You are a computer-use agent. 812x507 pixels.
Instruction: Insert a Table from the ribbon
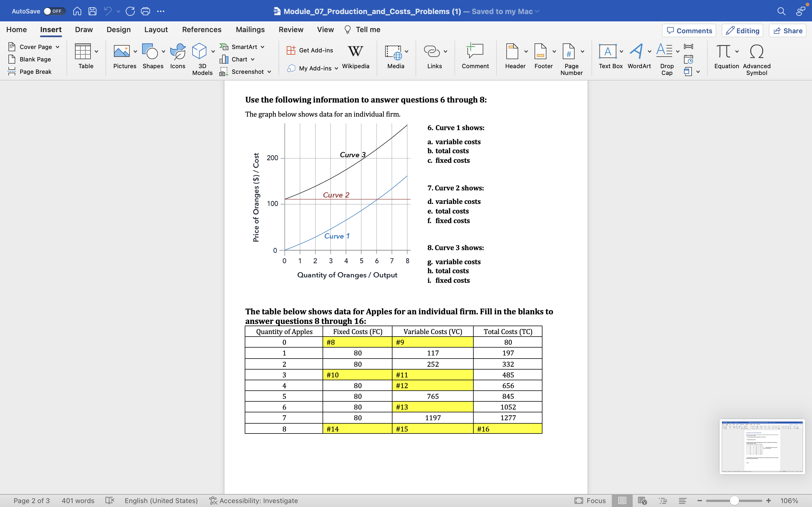[83, 52]
